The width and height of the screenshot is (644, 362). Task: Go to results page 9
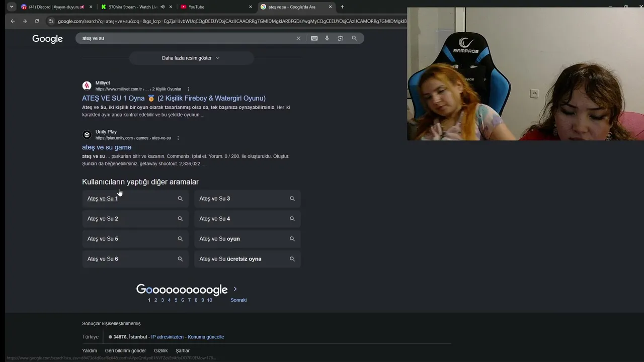[x=203, y=300]
